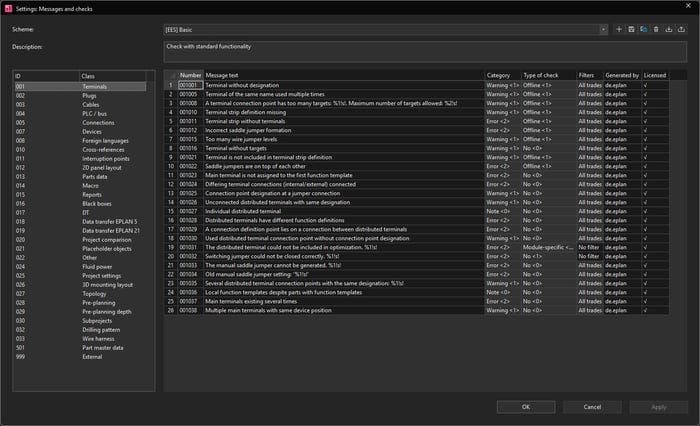This screenshot has width=700, height=426.
Task: Copy the scheme using the blue icon
Action: [644, 29]
